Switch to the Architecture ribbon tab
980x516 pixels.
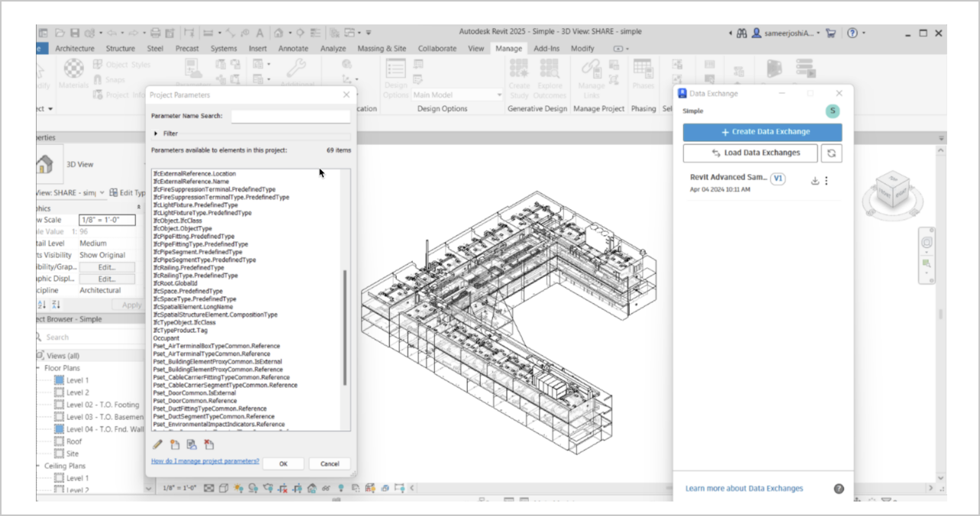click(x=75, y=49)
